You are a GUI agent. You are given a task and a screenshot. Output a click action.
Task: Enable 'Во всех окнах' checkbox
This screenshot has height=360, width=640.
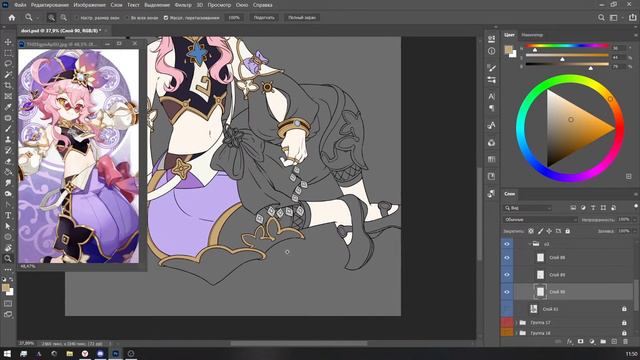(x=127, y=18)
